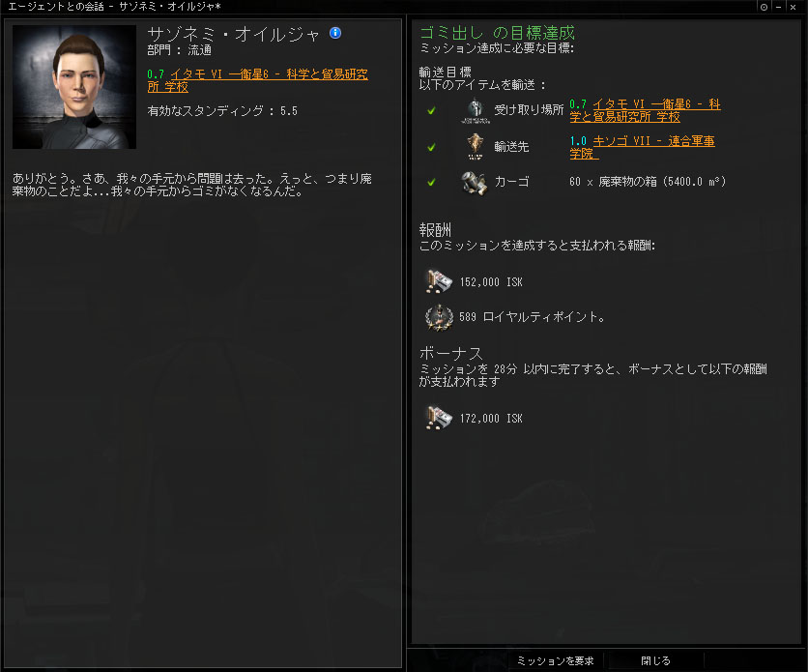Click the 172,000 ISK bonus money icon
The width and height of the screenshot is (808, 672).
click(439, 418)
